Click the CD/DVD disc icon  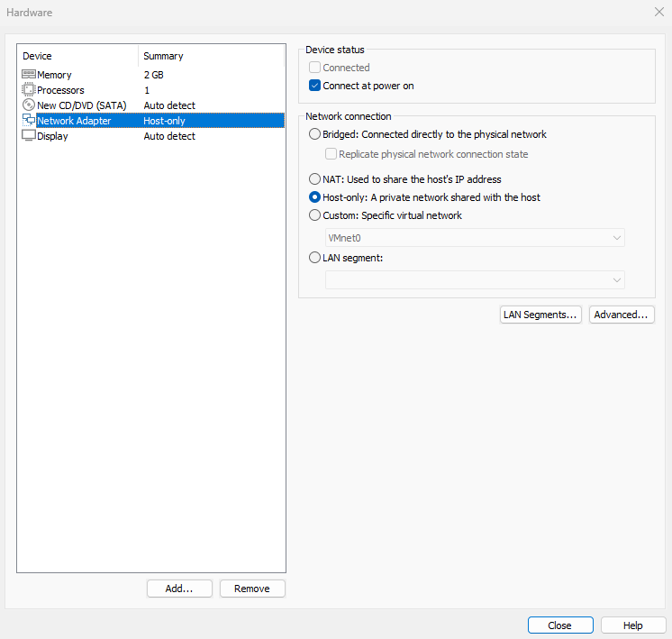click(28, 105)
